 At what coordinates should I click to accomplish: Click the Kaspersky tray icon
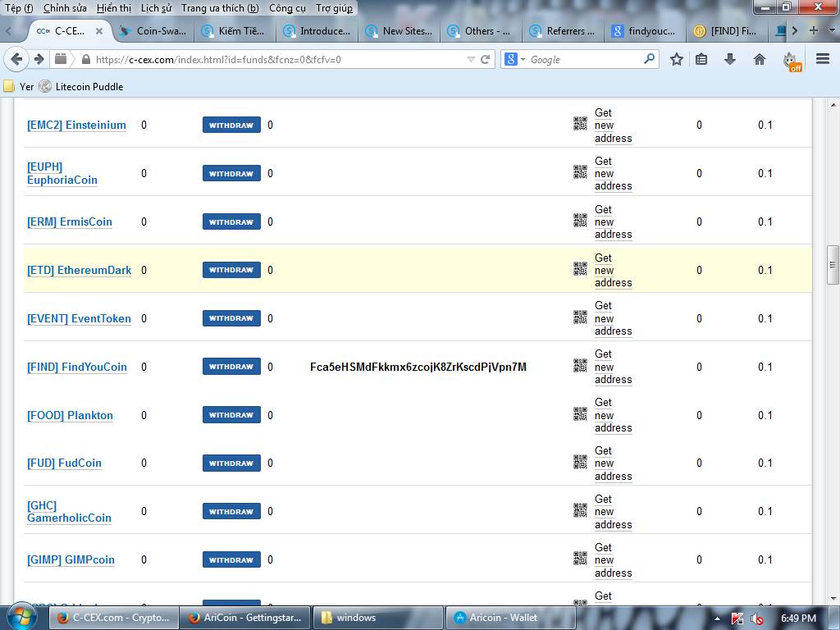point(737,619)
